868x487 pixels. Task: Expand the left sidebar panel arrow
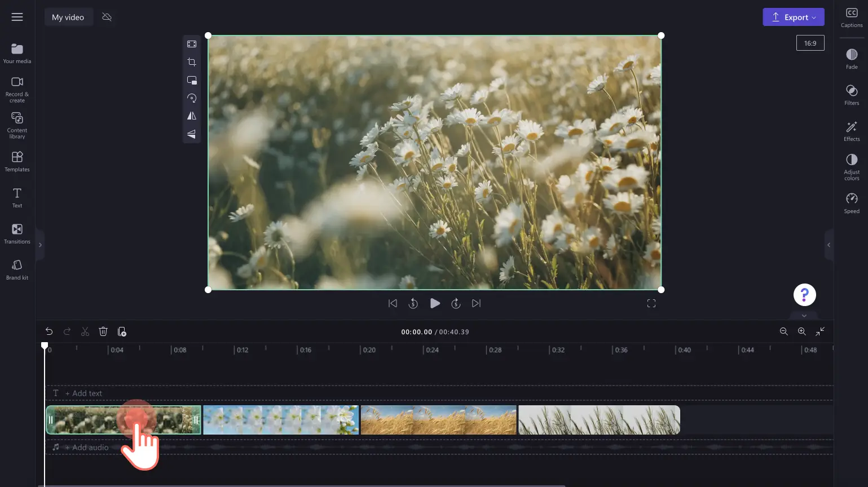click(40, 245)
